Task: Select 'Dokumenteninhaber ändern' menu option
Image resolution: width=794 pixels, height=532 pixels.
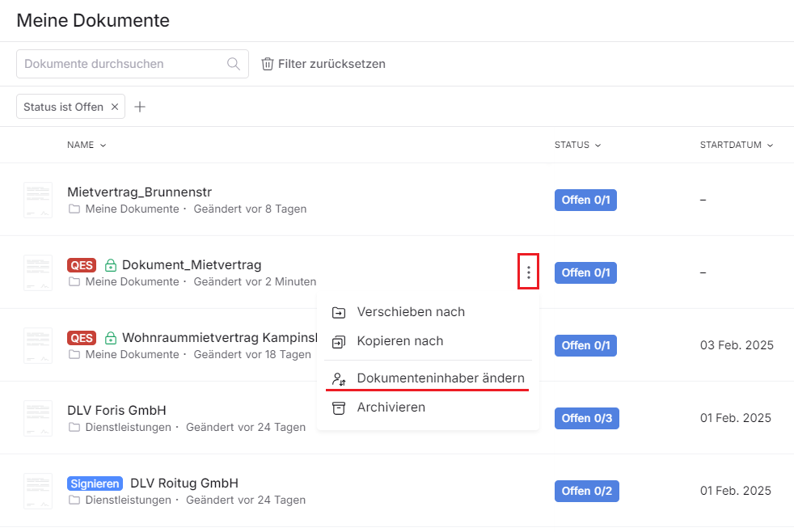Action: [x=440, y=378]
